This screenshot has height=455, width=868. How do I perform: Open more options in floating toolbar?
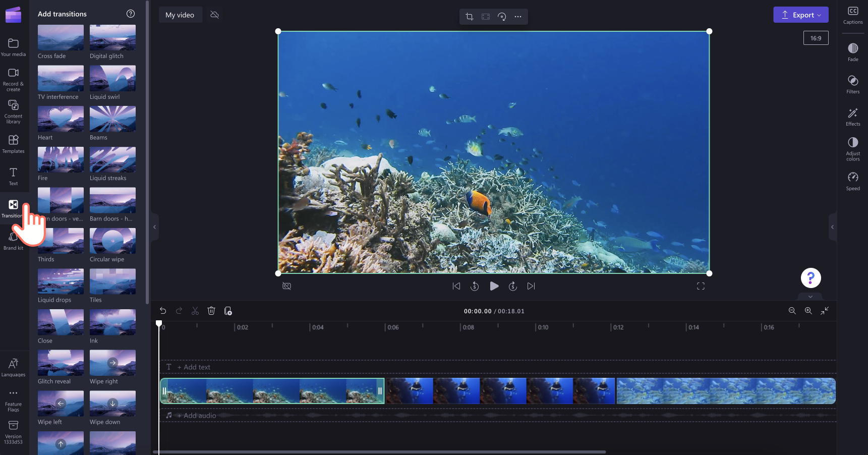tap(518, 17)
